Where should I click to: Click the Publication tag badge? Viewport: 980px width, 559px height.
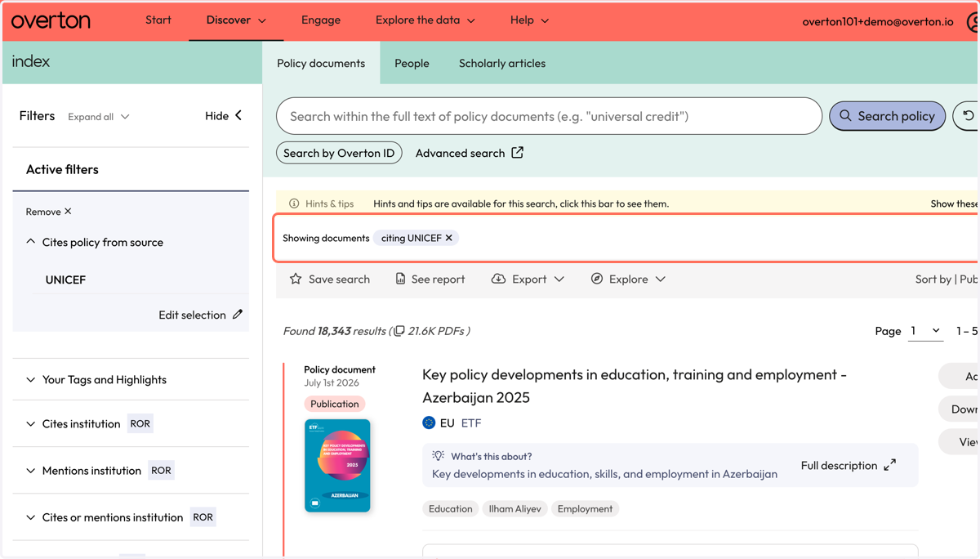[x=335, y=404]
